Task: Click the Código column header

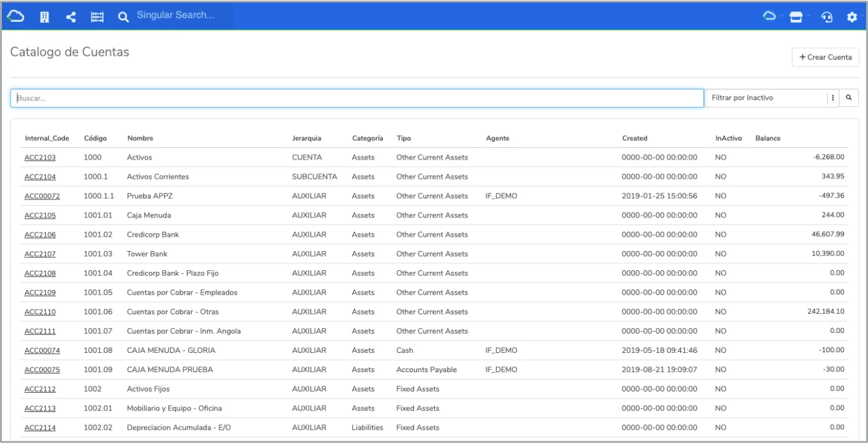Action: [x=95, y=138]
